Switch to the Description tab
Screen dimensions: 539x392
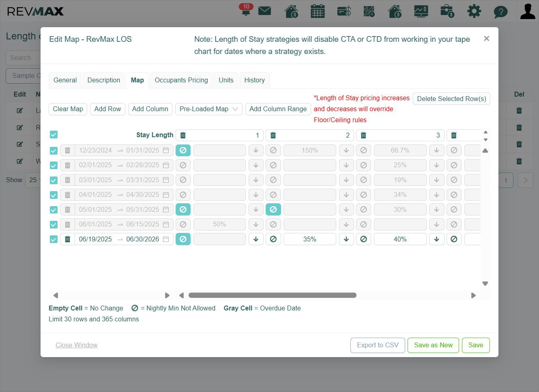(x=104, y=80)
